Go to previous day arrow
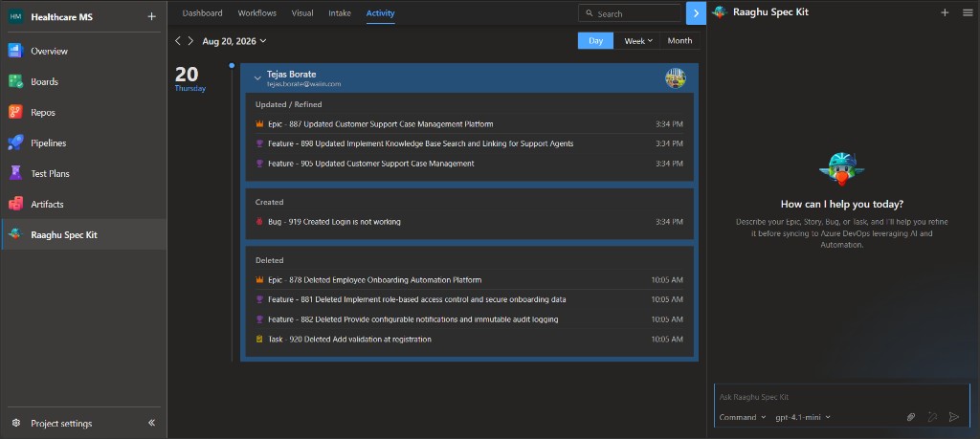Screen dimensions: 980x439 [177, 40]
